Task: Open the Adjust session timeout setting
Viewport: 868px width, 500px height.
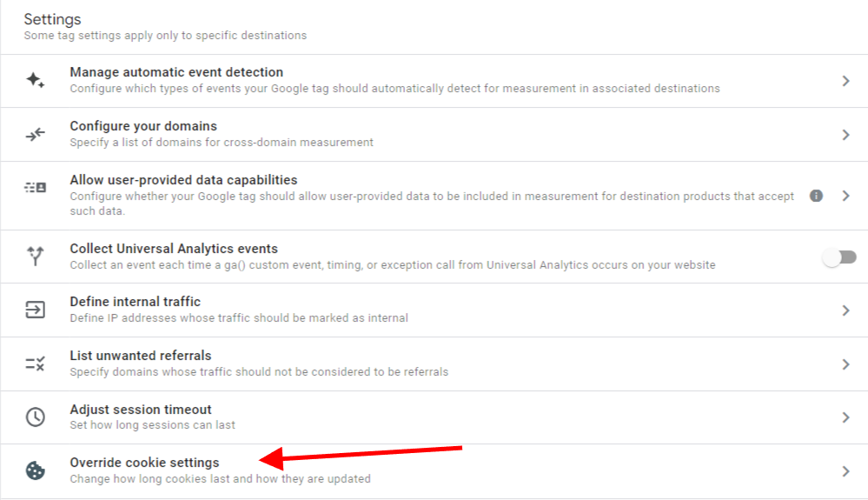Action: pos(434,417)
